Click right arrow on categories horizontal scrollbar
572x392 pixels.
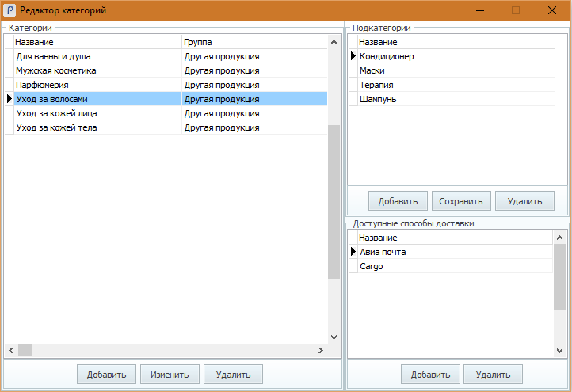coord(321,350)
